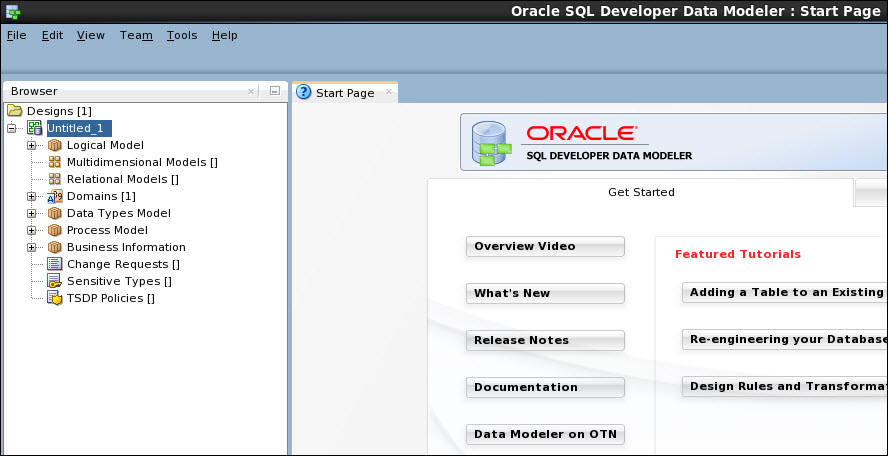
Task: Open the Tools menu
Action: (x=182, y=35)
